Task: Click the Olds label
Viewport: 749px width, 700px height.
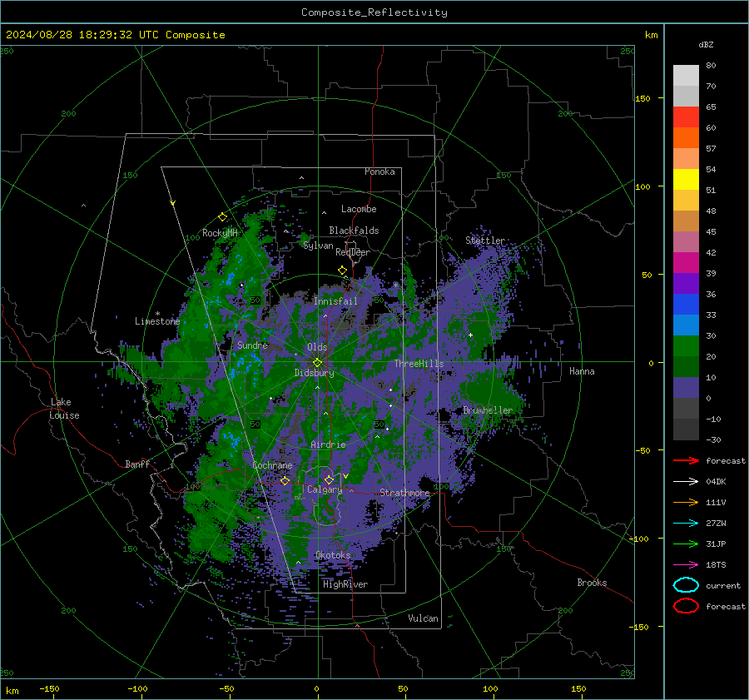Action: [x=317, y=347]
